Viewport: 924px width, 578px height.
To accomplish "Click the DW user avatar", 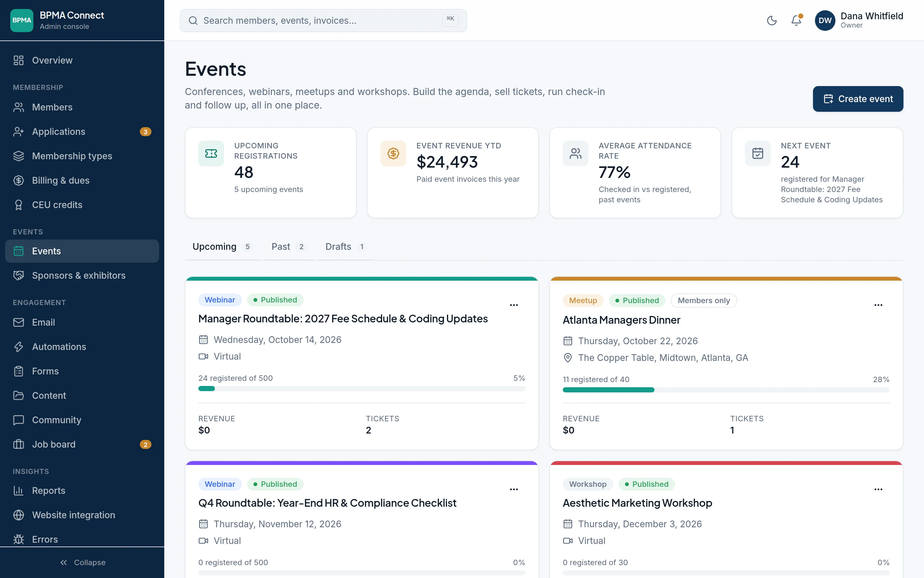I will click(825, 21).
